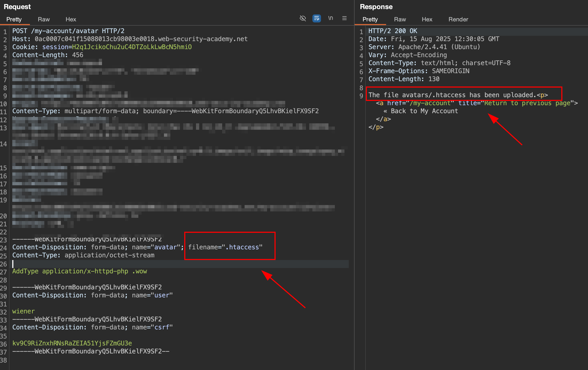The height and width of the screenshot is (370, 588).
Task: Click the /my-account href in response
Action: click(430, 103)
